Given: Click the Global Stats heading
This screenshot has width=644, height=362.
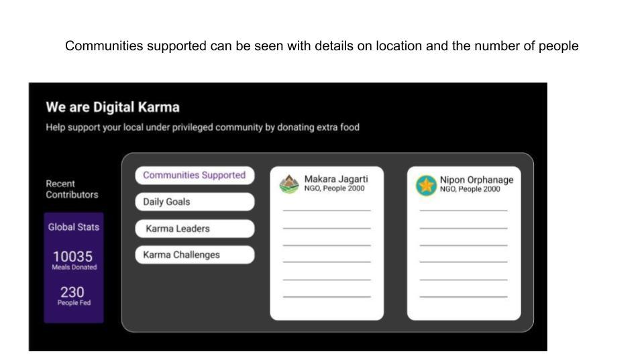Looking at the screenshot, I should [x=73, y=227].
